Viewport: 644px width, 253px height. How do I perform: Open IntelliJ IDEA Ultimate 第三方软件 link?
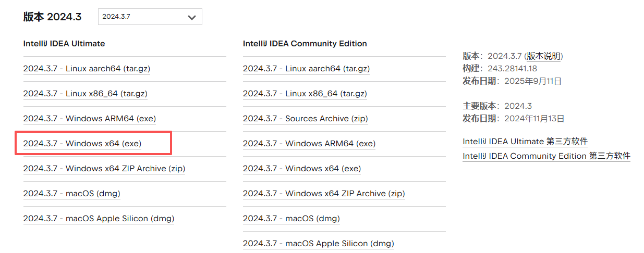click(525, 142)
